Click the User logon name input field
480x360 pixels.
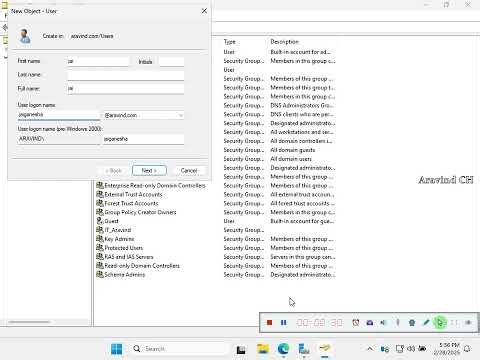coord(58,115)
